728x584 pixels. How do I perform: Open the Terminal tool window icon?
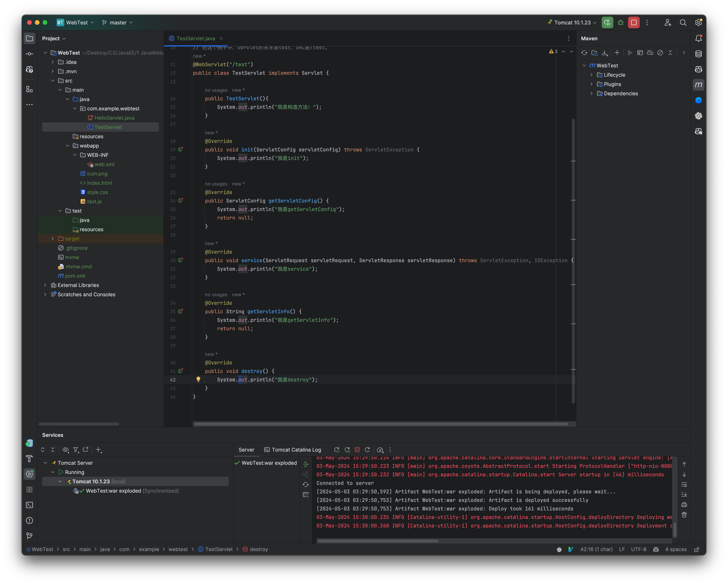(x=29, y=505)
